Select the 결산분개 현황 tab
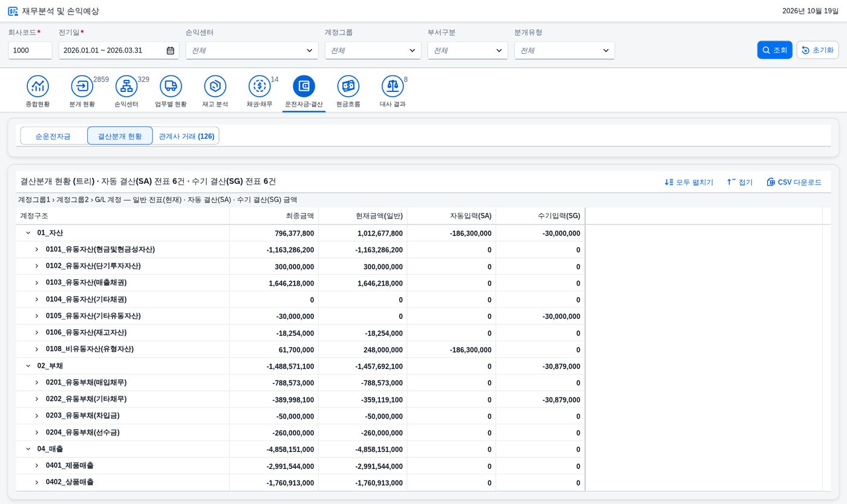This screenshot has height=504, width=847. point(120,136)
